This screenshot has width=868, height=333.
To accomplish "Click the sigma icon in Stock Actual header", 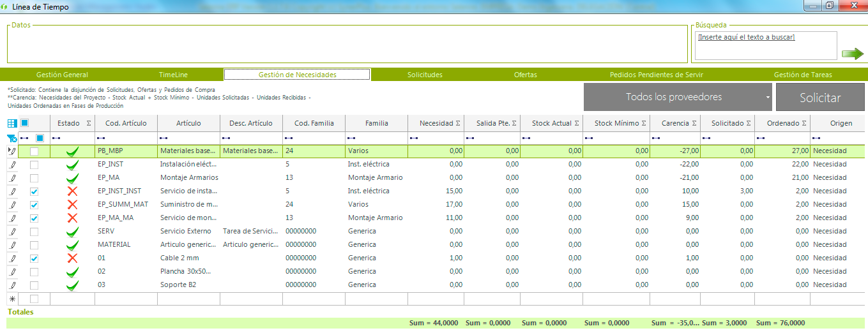I will [x=577, y=123].
